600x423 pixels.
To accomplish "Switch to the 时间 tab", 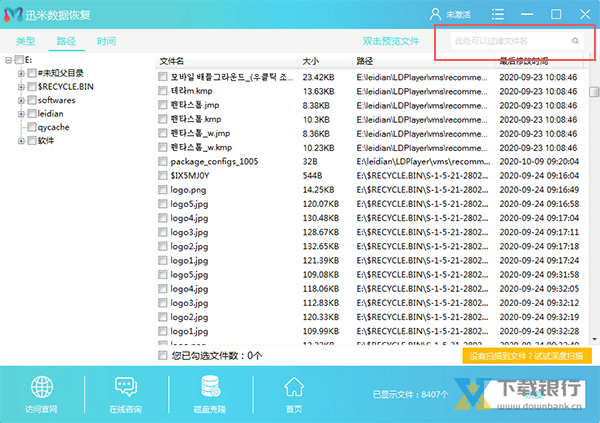I will [106, 41].
